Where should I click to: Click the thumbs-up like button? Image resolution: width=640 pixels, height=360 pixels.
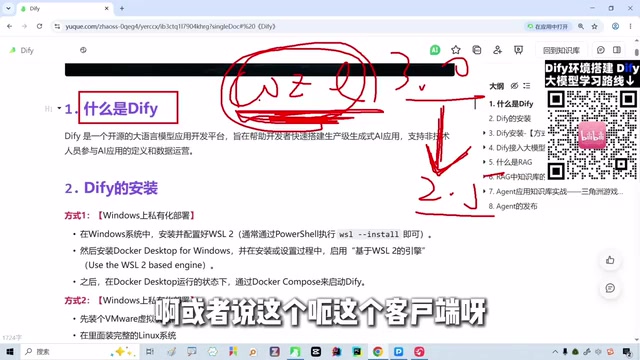(x=610, y=260)
